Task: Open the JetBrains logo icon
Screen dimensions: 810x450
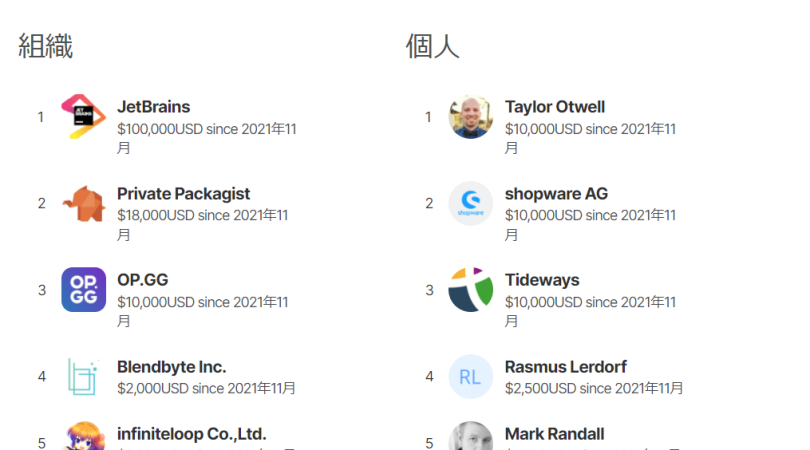Action: (x=84, y=117)
